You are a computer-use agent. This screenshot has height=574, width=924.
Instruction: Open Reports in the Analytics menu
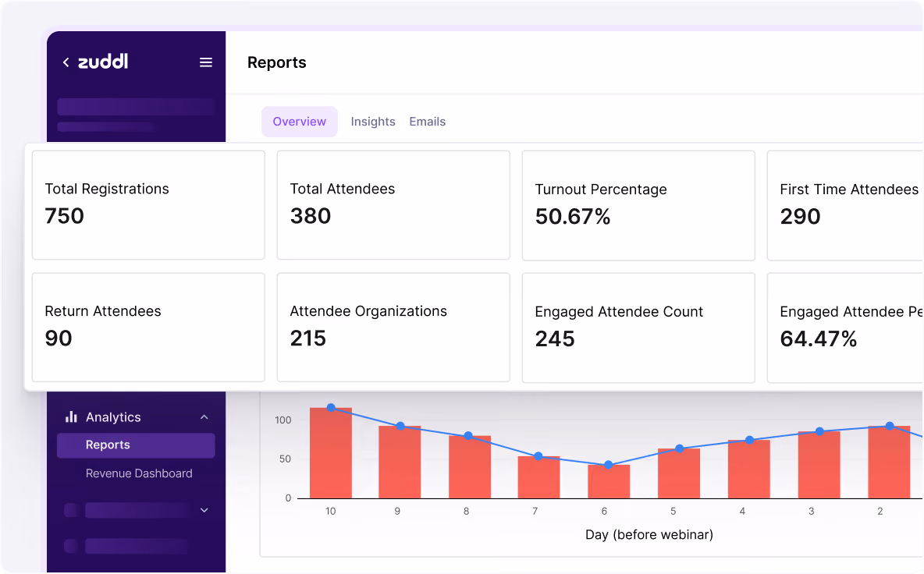click(136, 445)
